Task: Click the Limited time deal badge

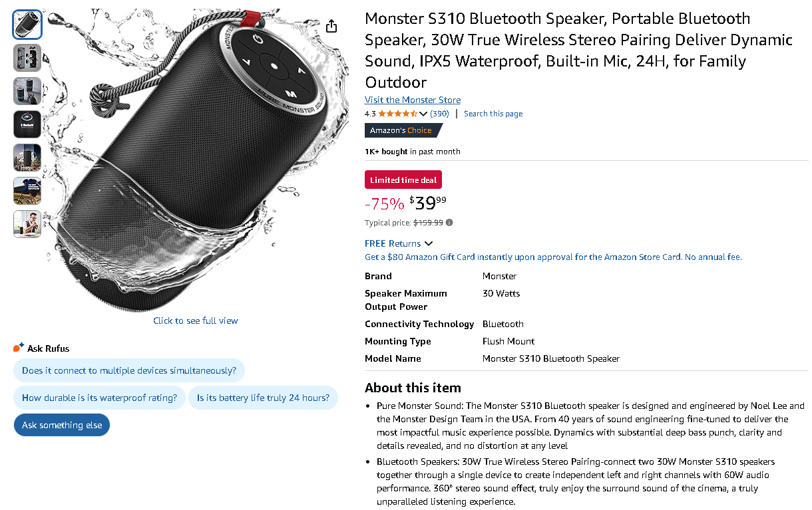Action: (403, 179)
